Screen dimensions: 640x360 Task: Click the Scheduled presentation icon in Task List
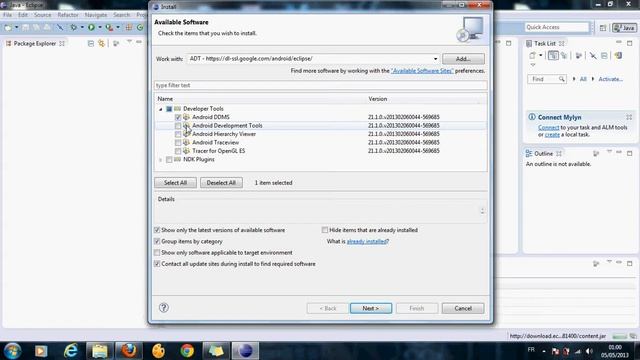click(564, 56)
